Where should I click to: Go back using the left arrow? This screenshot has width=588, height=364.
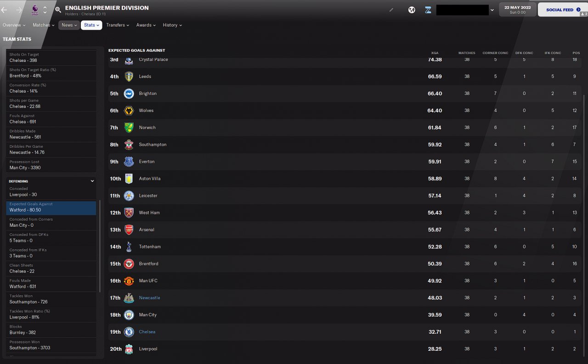click(x=5, y=10)
